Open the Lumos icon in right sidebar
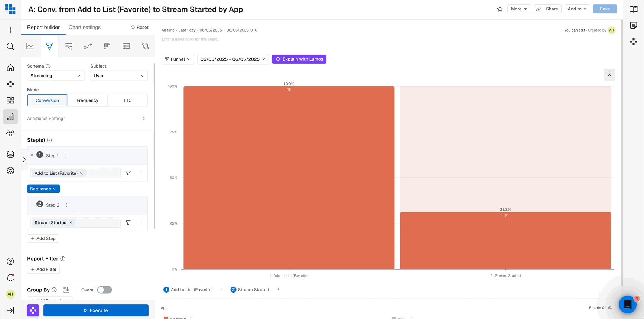Image resolution: width=644 pixels, height=319 pixels. (634, 42)
